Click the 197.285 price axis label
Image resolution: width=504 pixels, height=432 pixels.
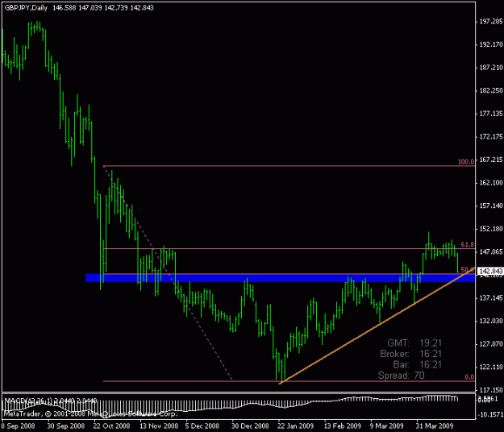click(491, 22)
